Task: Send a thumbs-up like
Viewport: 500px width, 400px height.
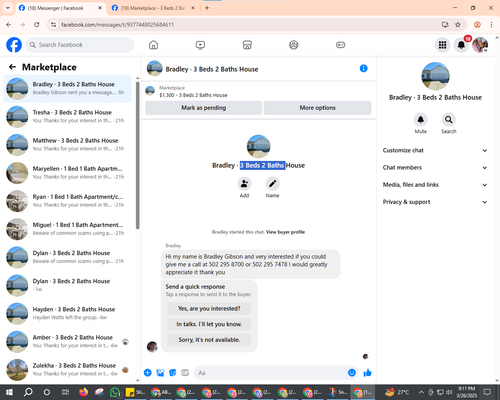Action: tap(367, 373)
